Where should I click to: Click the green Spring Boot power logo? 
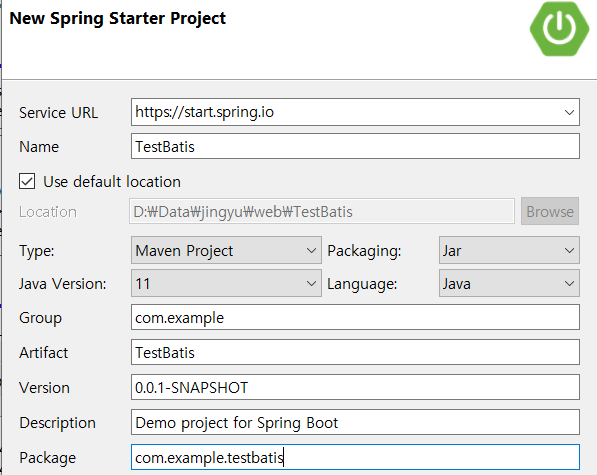559,29
